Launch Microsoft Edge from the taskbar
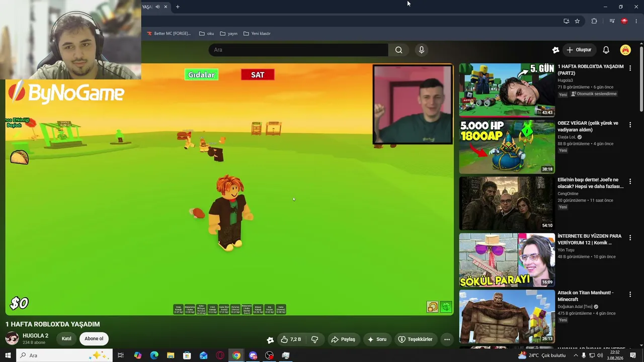Viewport: 644px width, 362px height. (x=154, y=355)
